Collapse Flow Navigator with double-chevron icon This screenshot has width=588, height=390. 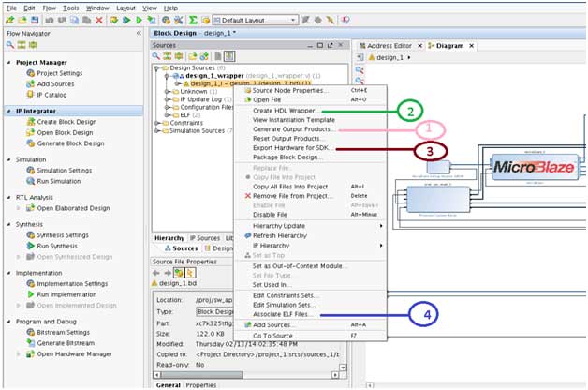(139, 33)
